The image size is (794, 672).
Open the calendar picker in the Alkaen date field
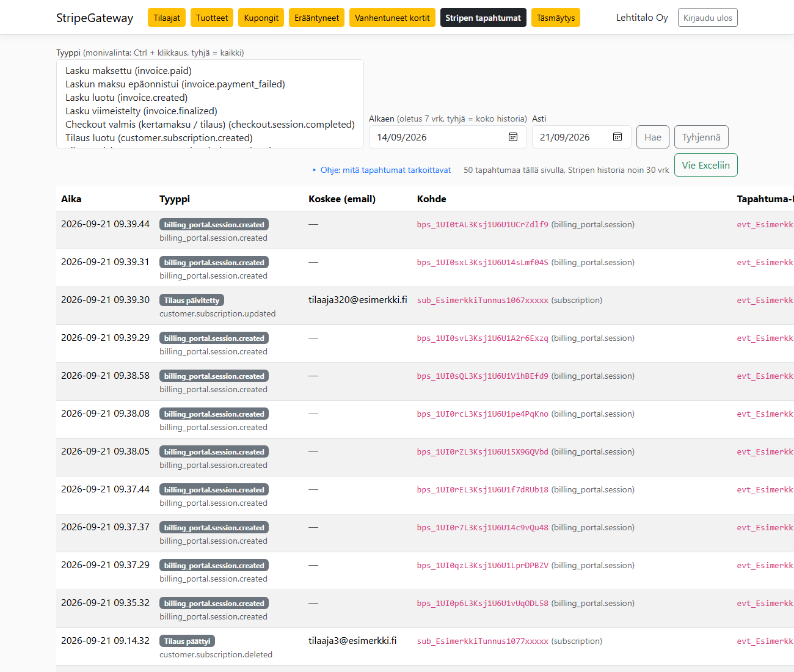click(x=513, y=137)
